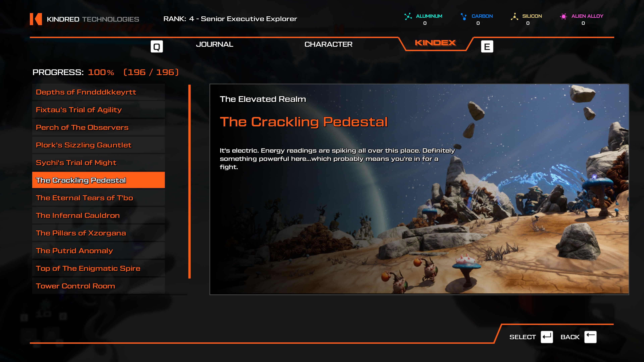Click the Select button label
This screenshot has height=362, width=644.
point(523,337)
